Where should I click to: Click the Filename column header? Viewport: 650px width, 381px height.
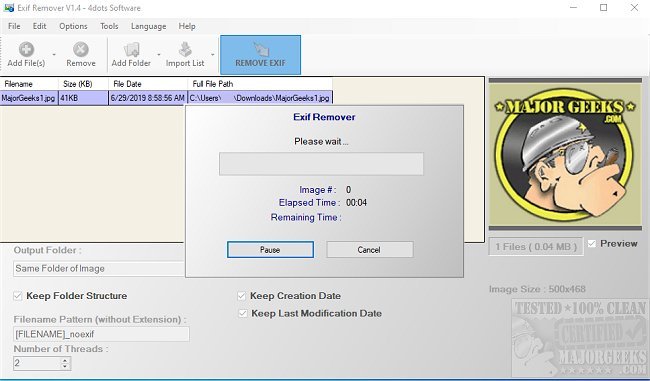[x=29, y=84]
